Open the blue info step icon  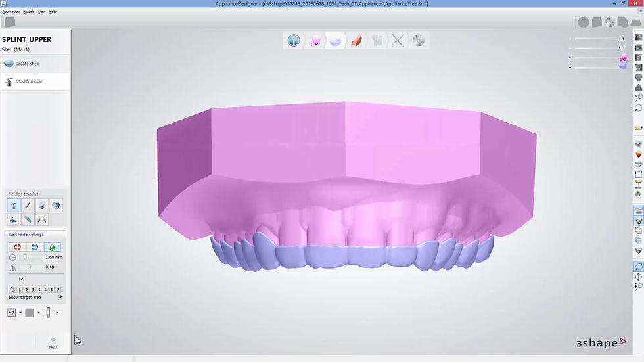click(294, 40)
